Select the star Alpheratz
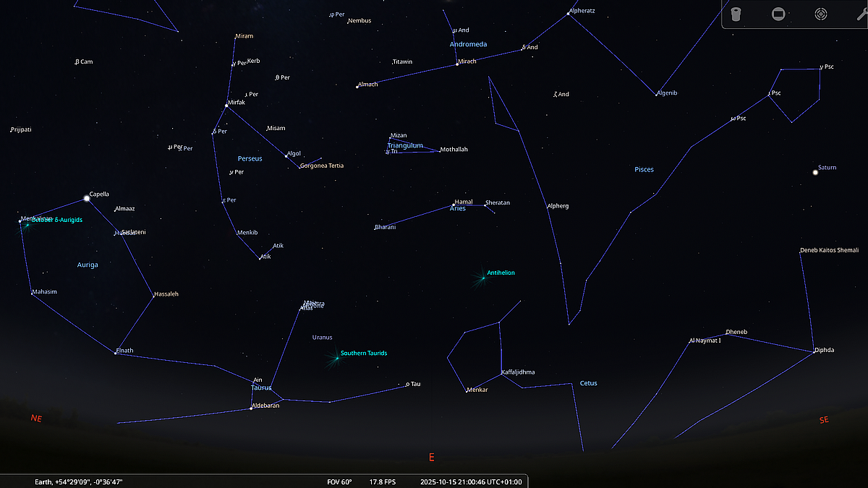Image resolution: width=868 pixels, height=488 pixels. click(569, 14)
